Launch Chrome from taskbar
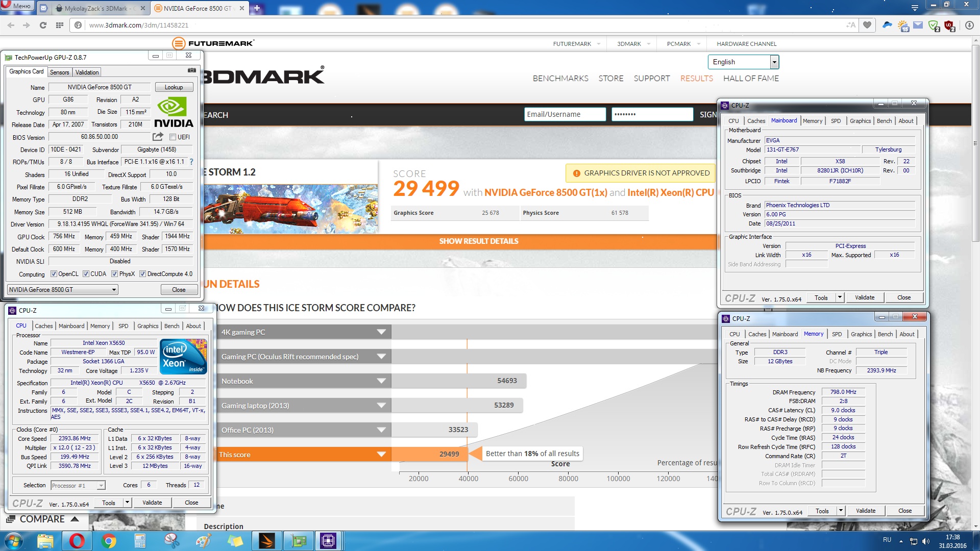This screenshot has width=980, height=551. pyautogui.click(x=108, y=541)
